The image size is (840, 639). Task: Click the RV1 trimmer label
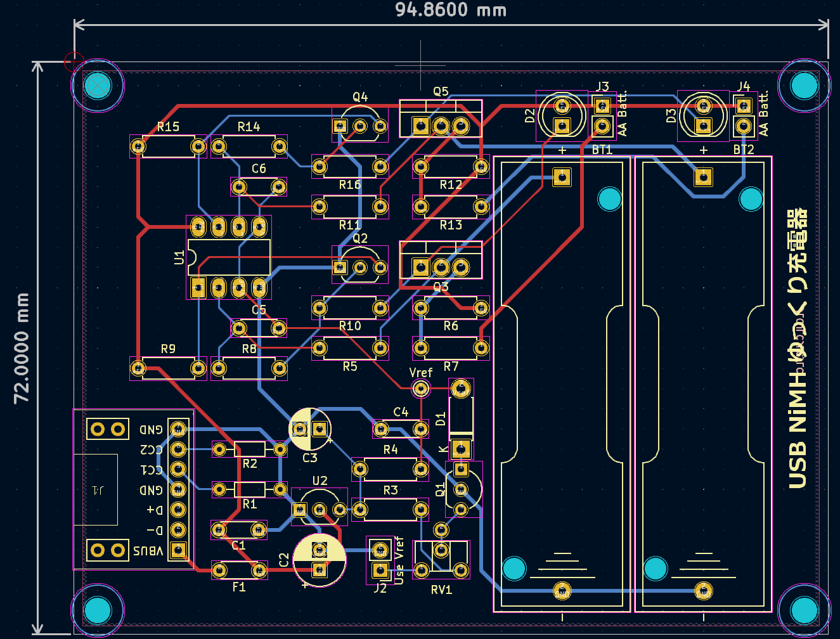click(x=441, y=590)
